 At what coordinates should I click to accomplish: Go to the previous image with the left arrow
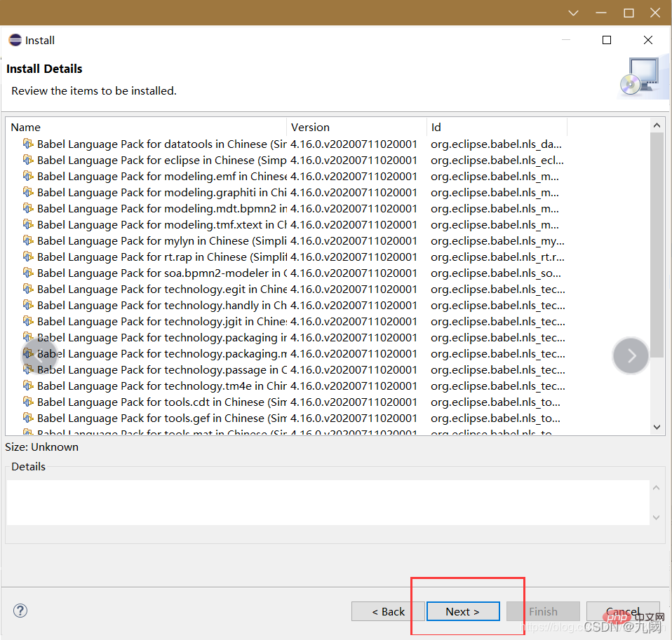pos(39,355)
